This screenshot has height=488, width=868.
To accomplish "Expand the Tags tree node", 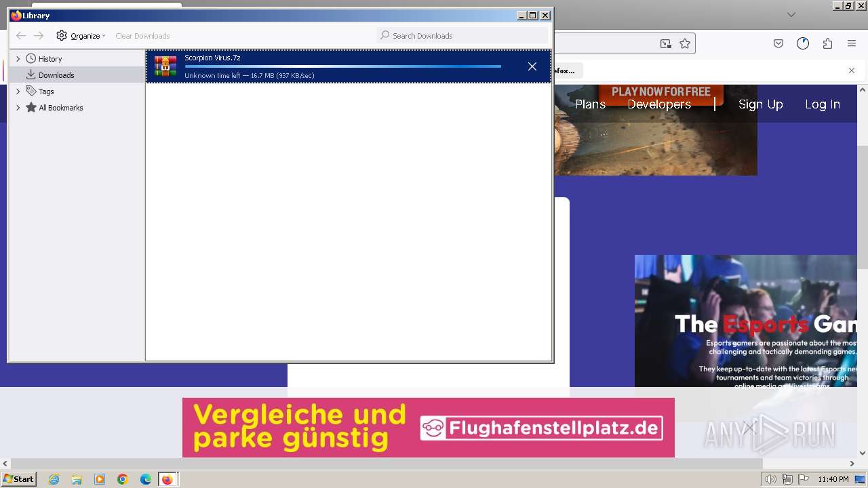I will tap(18, 91).
